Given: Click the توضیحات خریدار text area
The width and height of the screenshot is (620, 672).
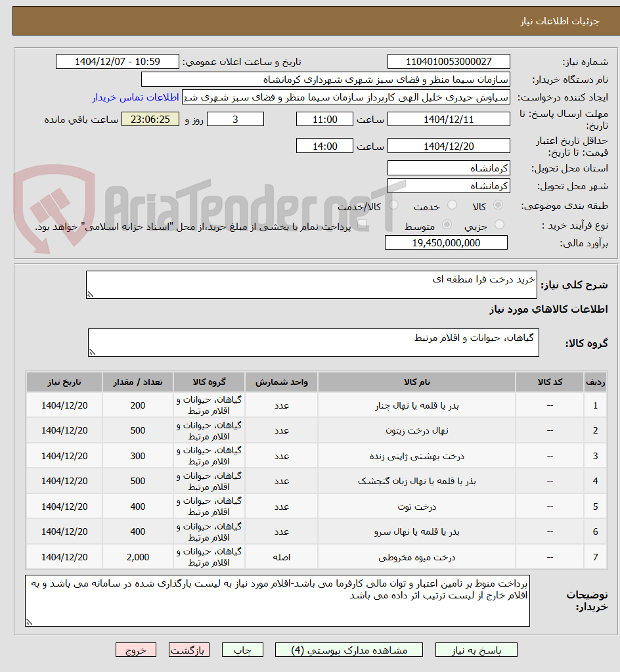Looking at the screenshot, I should tap(277, 600).
